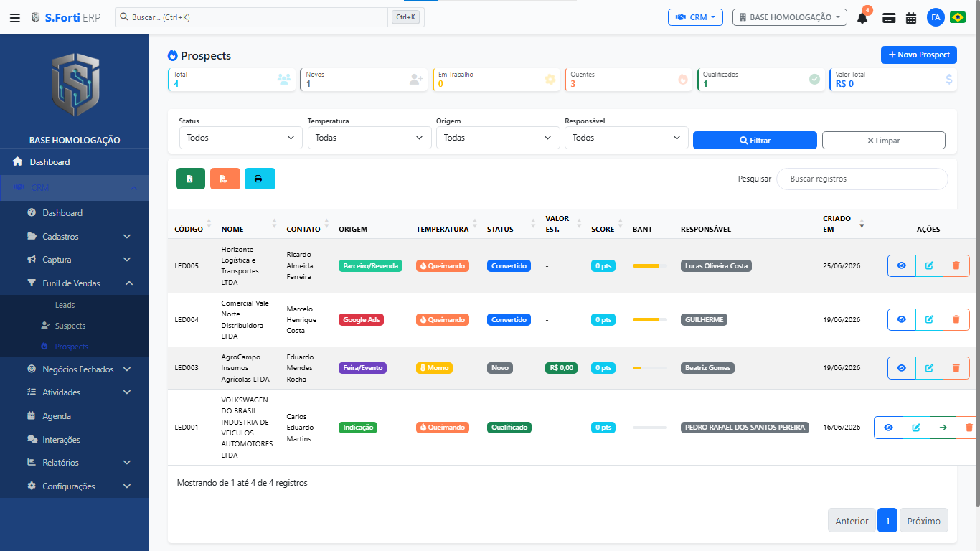Sort table by CRIADO EM column
This screenshot has width=980, height=551.
point(844,224)
